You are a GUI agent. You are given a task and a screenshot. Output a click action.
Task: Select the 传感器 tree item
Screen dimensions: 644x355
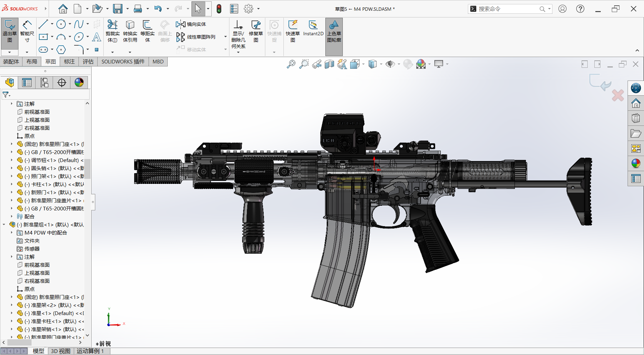[x=32, y=249]
